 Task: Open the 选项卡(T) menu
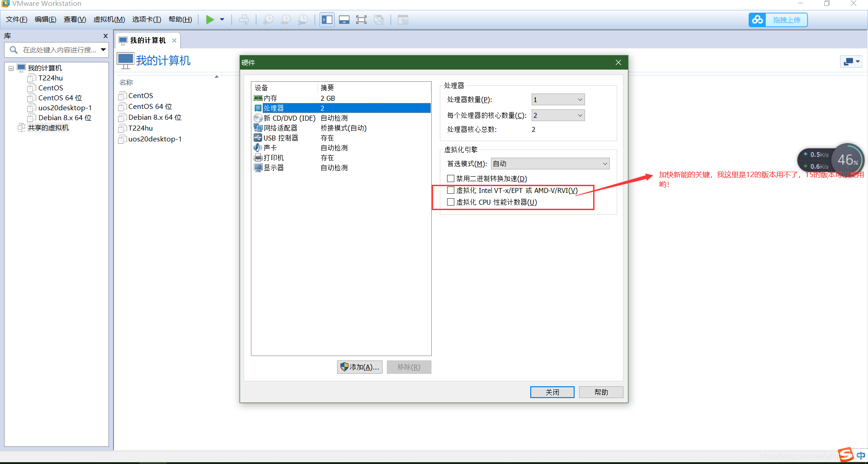point(146,19)
